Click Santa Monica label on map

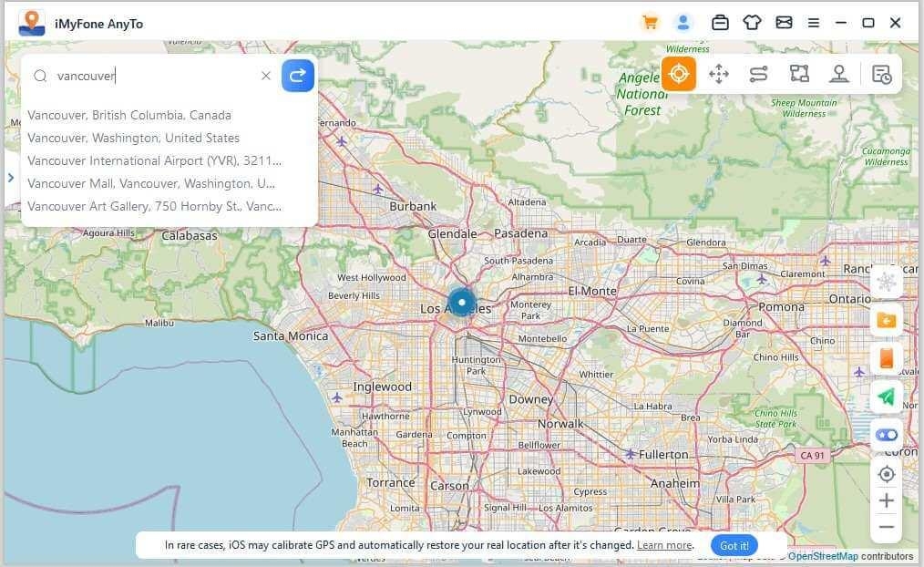coord(291,336)
